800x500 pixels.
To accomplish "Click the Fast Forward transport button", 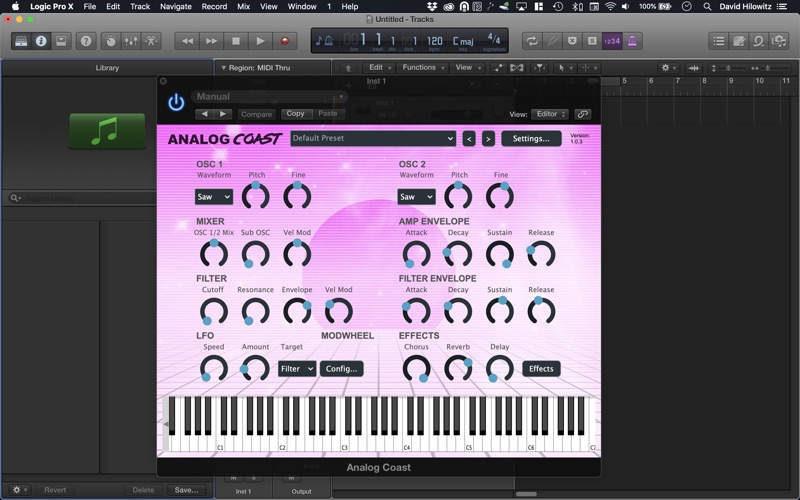I will 211,41.
